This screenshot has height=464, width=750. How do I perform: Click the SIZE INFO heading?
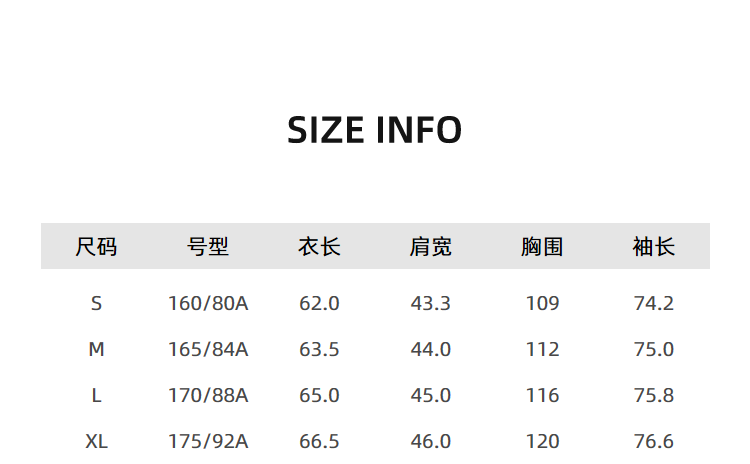click(375, 130)
